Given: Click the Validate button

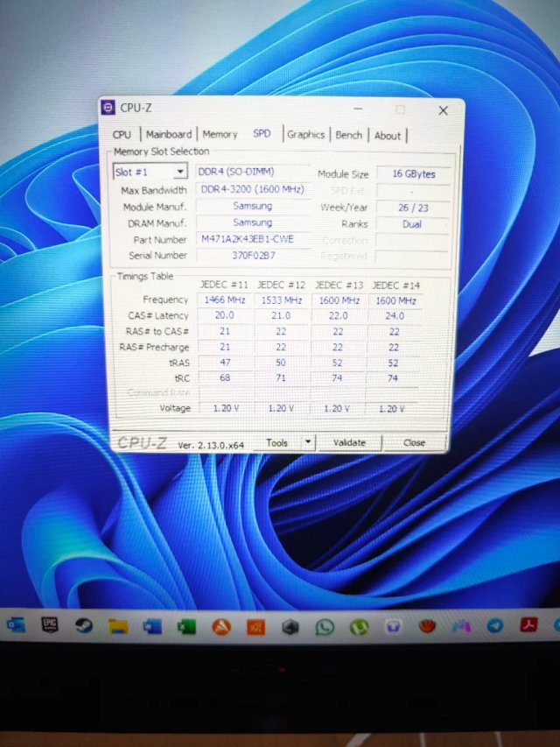Looking at the screenshot, I should tap(349, 442).
